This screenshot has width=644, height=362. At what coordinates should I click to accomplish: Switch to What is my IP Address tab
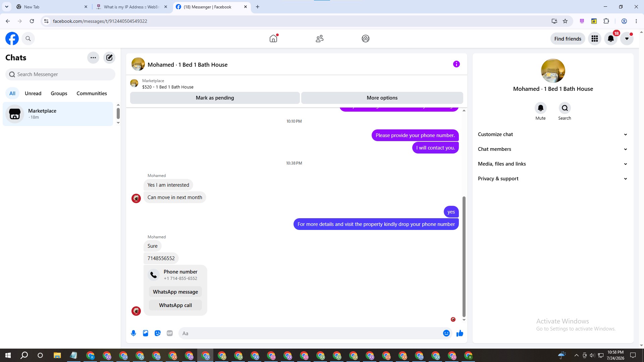[x=132, y=7]
